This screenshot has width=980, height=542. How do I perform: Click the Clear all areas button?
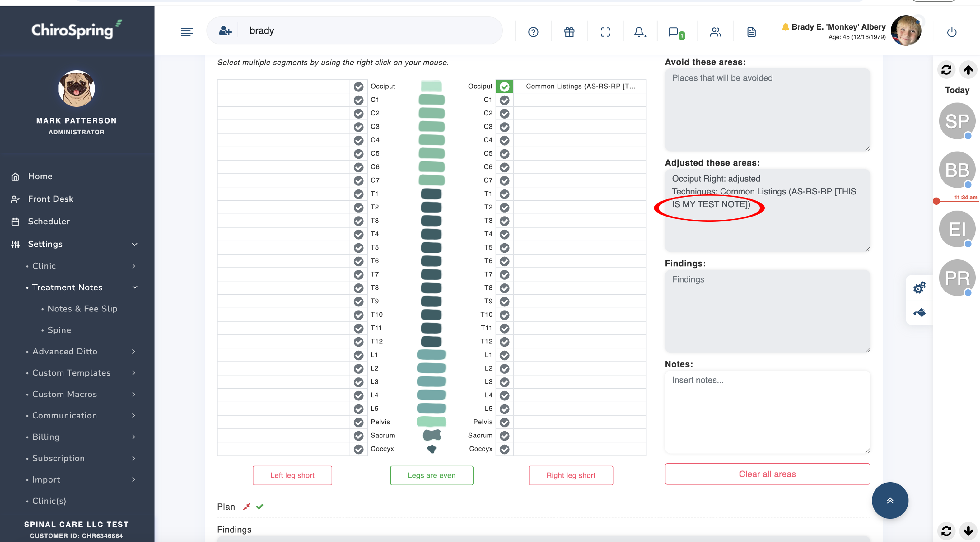(767, 474)
